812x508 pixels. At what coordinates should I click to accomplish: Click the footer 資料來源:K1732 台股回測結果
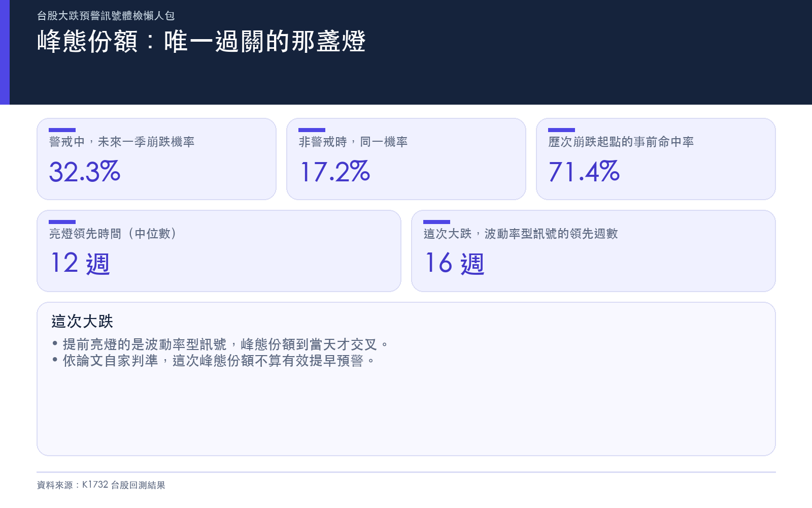(101, 485)
